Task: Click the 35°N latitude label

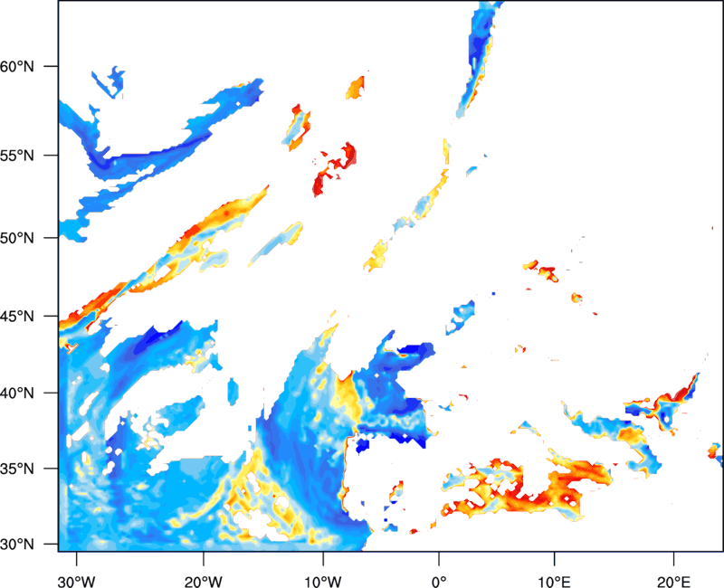Action: 17,469
